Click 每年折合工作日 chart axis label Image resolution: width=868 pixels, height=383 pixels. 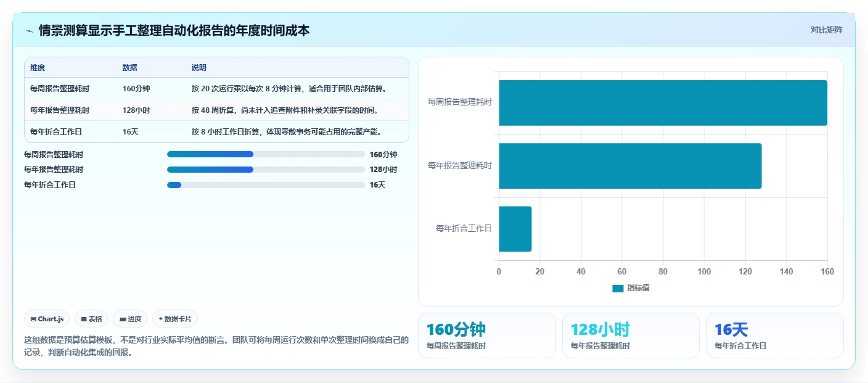pyautogui.click(x=464, y=228)
